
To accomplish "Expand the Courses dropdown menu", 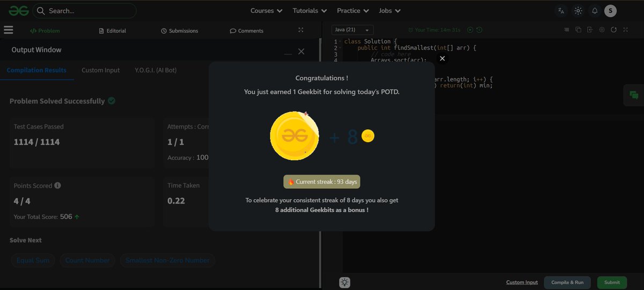I will [x=266, y=11].
